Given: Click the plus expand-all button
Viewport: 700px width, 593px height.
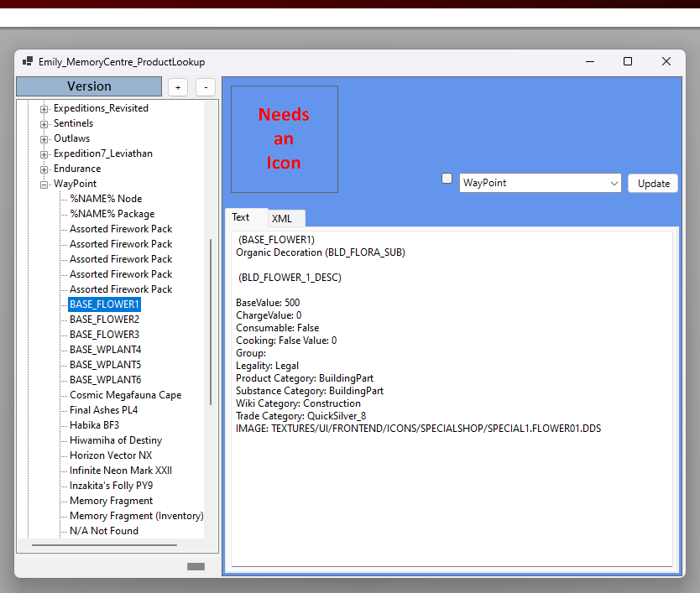Looking at the screenshot, I should [x=178, y=87].
